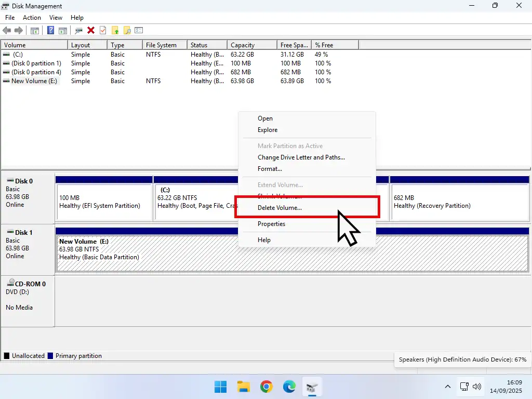Sort by the File System column header
Image resolution: width=532 pixels, height=399 pixels.
tap(165, 45)
